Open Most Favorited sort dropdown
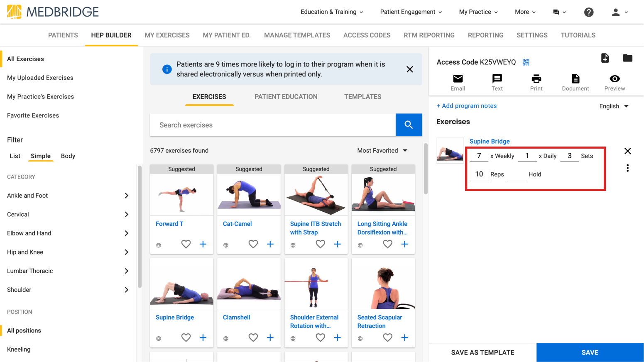Viewport: 644px width, 362px height. 382,151
